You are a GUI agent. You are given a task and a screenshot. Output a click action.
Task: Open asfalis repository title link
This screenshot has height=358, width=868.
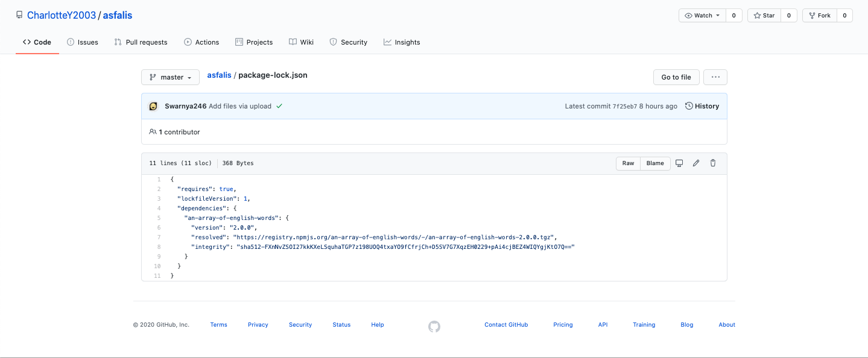(118, 16)
